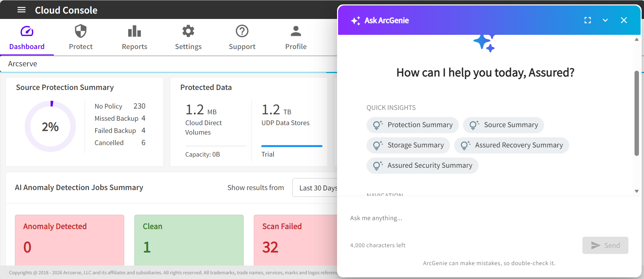Click the 1.2 MB Cloud Direct Volumes value
This screenshot has height=279, width=644.
pyautogui.click(x=201, y=110)
